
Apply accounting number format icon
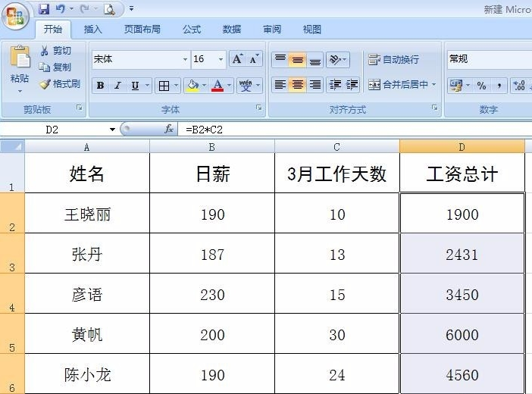pyautogui.click(x=455, y=85)
